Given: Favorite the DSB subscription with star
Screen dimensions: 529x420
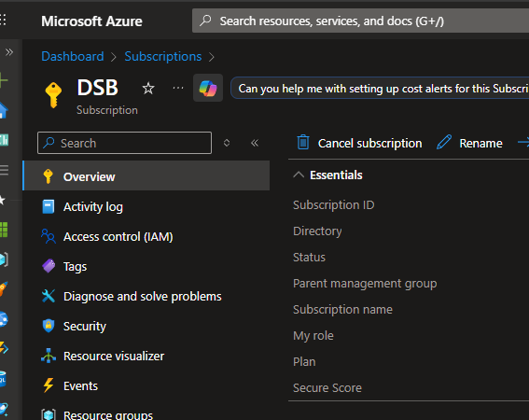Looking at the screenshot, I should tap(148, 89).
